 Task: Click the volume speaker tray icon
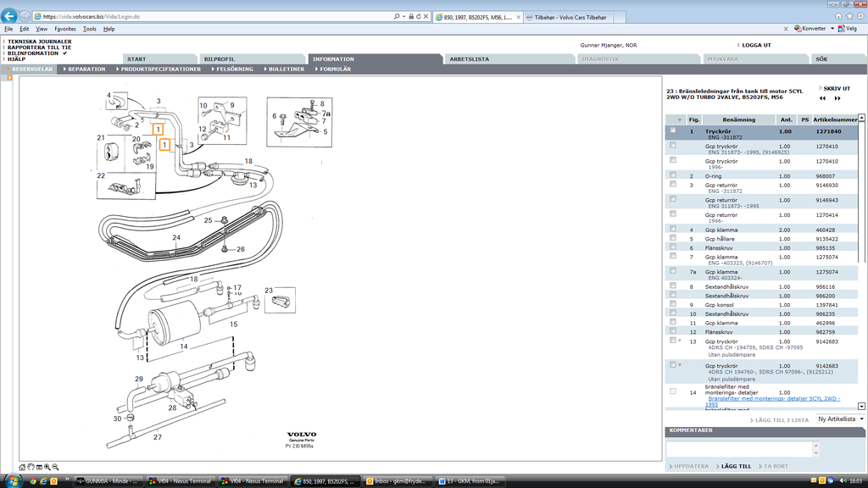(x=843, y=481)
